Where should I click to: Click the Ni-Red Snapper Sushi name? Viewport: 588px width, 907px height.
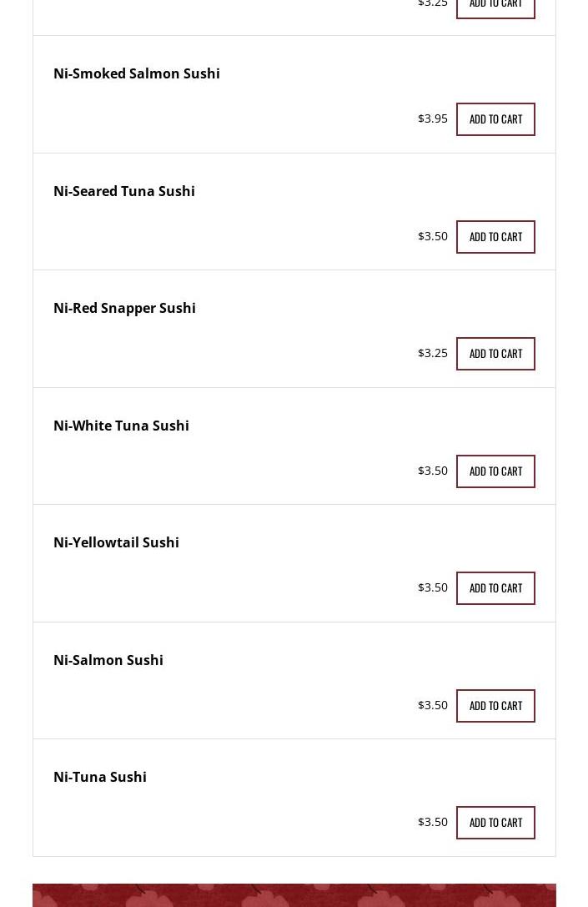[x=124, y=308]
